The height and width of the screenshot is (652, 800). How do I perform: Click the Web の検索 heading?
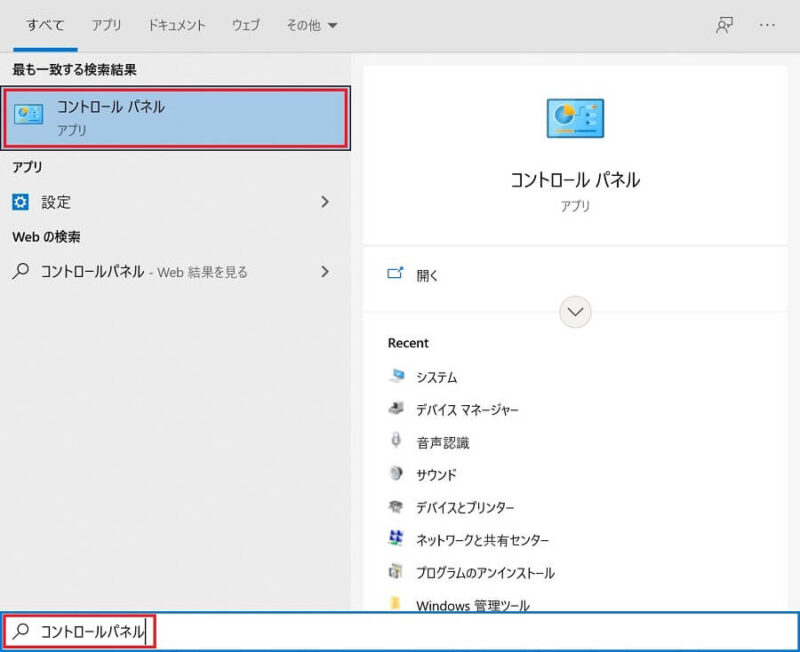point(46,237)
